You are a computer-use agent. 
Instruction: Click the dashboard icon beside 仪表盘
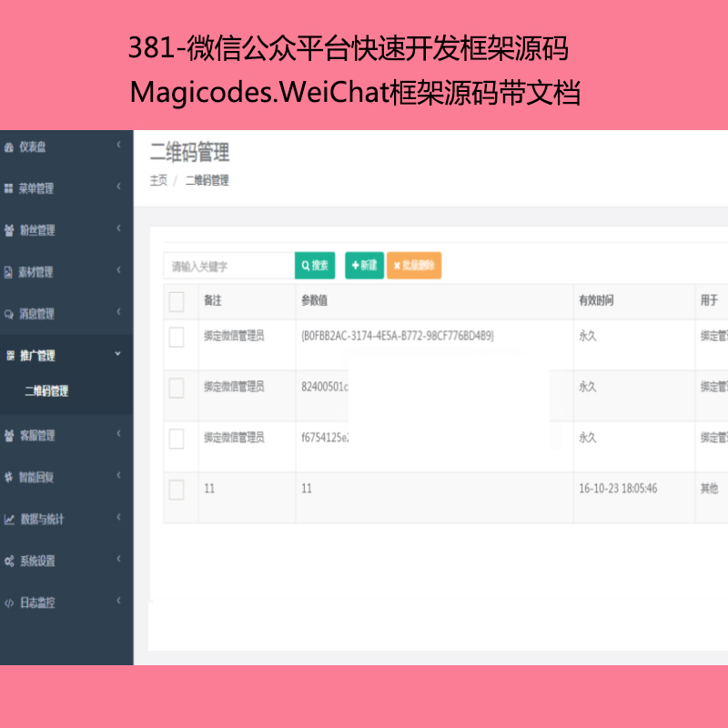pos(9,147)
